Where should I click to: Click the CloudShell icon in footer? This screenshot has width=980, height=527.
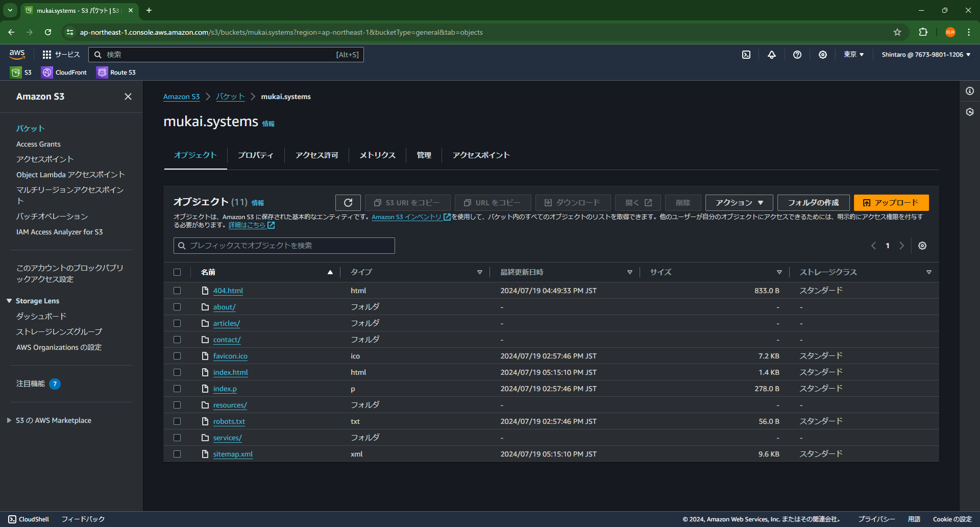[12, 519]
